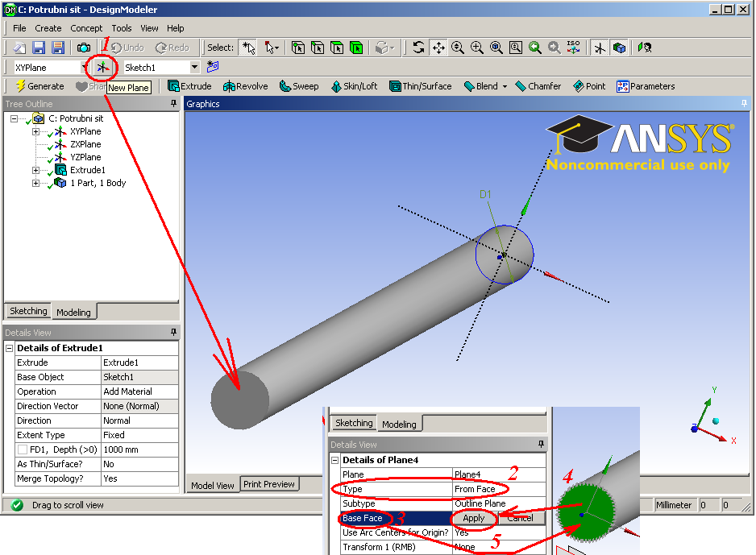Open the Parameters panel
This screenshot has height=555, width=756.
[646, 86]
